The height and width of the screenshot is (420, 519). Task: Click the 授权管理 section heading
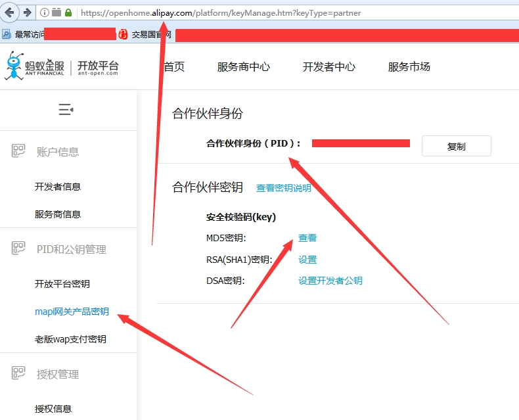pos(58,374)
